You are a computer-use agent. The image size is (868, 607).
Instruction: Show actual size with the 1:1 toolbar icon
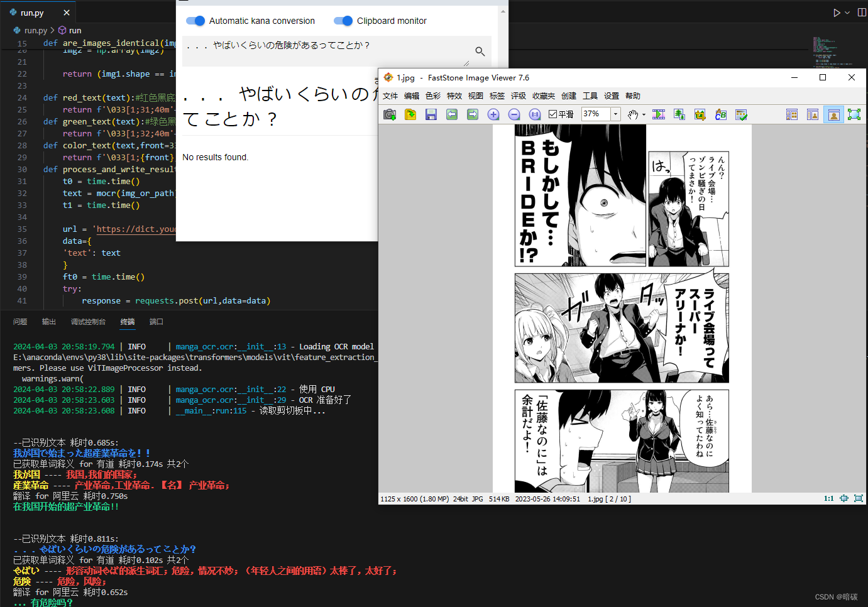click(x=535, y=114)
